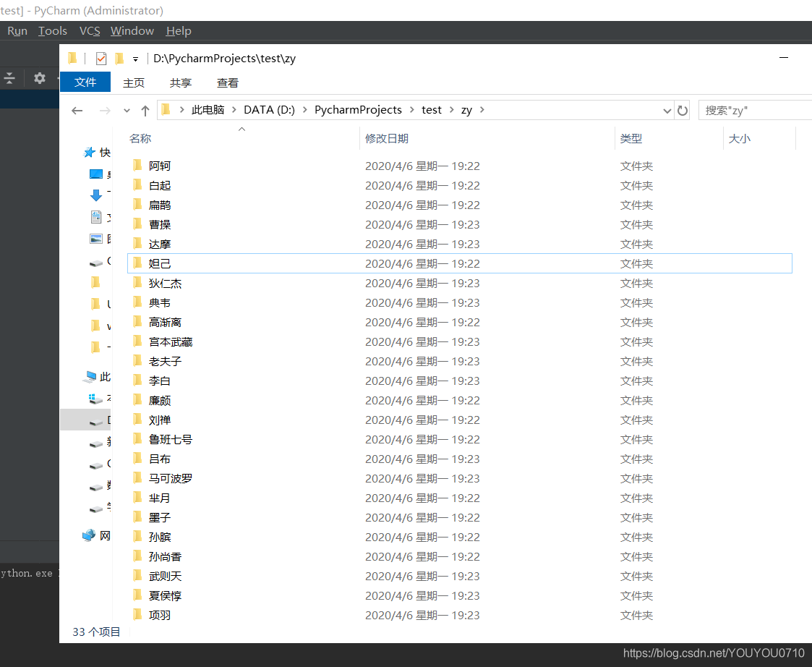Open PyCharm's settings gear icon

tap(39, 77)
